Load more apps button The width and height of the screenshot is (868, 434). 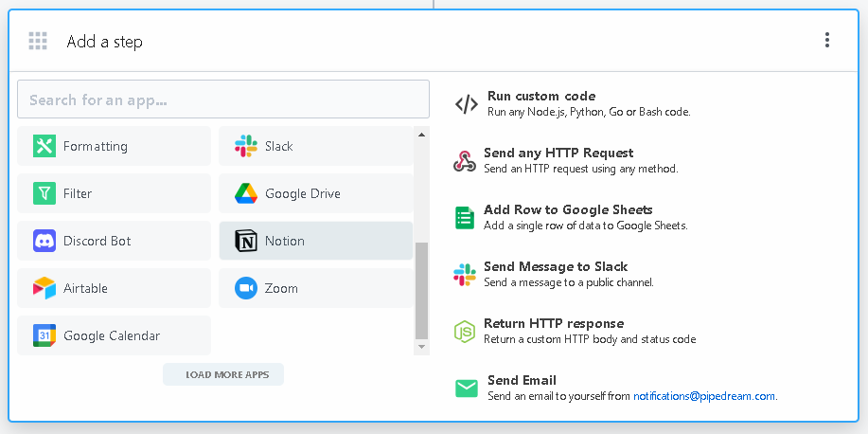223,374
